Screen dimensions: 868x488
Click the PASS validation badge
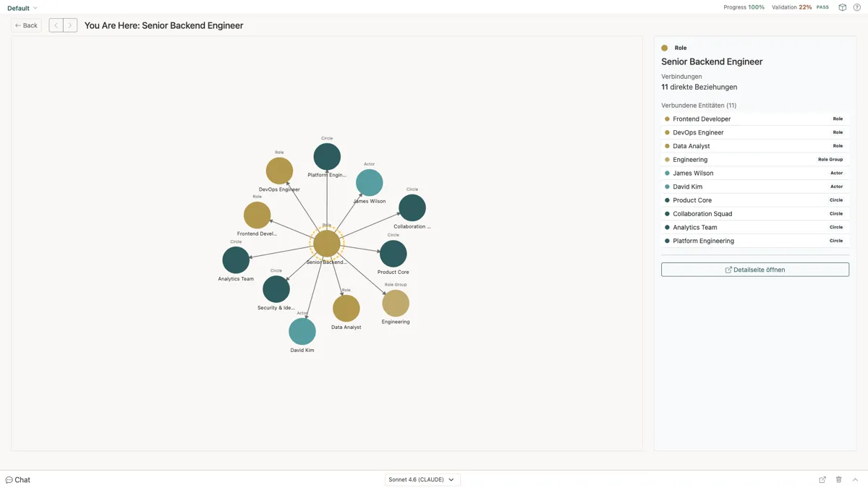point(822,7)
